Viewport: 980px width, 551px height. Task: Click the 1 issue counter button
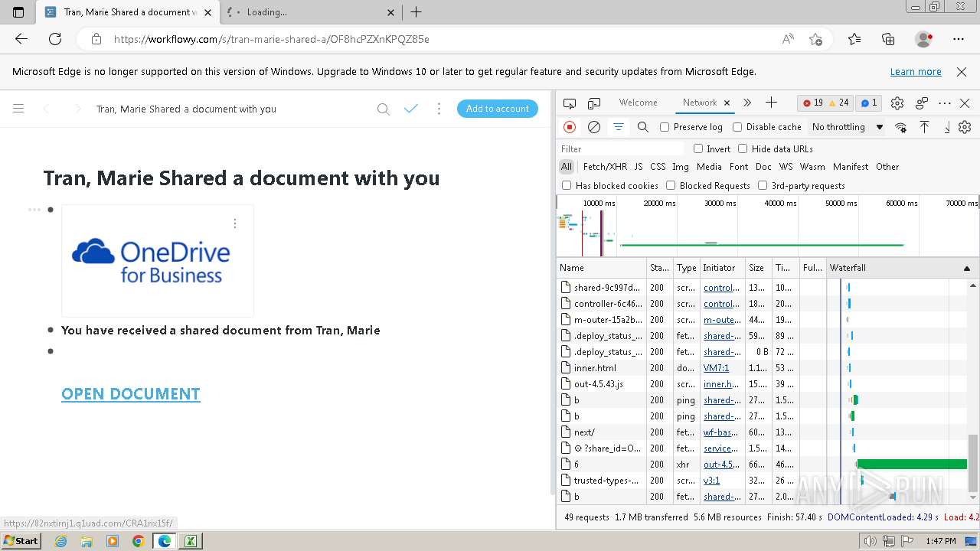tap(869, 103)
